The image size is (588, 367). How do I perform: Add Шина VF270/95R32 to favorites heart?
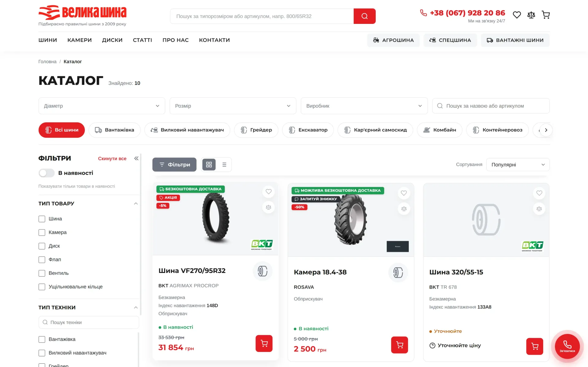(x=269, y=191)
